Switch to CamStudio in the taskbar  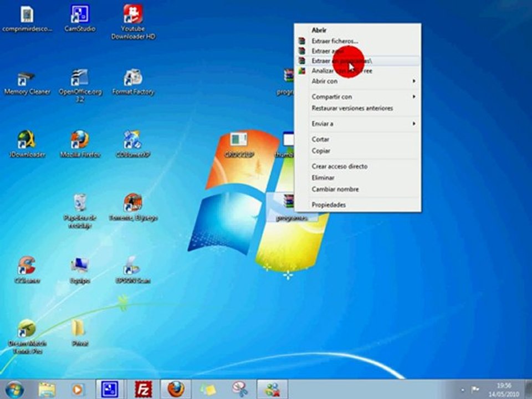(110, 389)
